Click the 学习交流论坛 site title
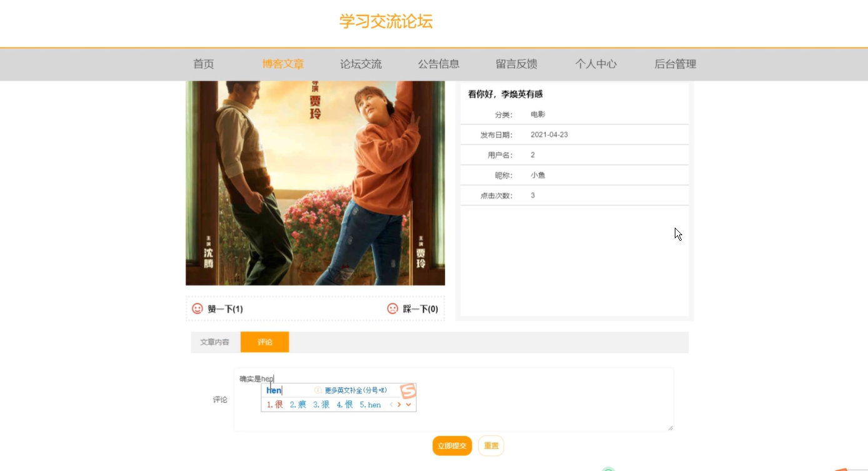Screen dimensions: 868x471 point(386,21)
